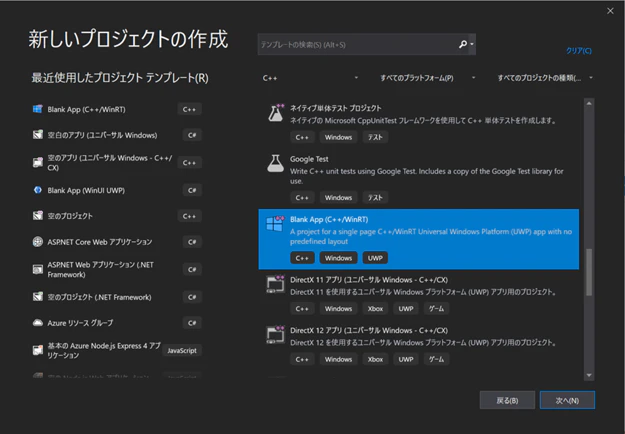Click the 戻る(B) button

click(x=507, y=400)
